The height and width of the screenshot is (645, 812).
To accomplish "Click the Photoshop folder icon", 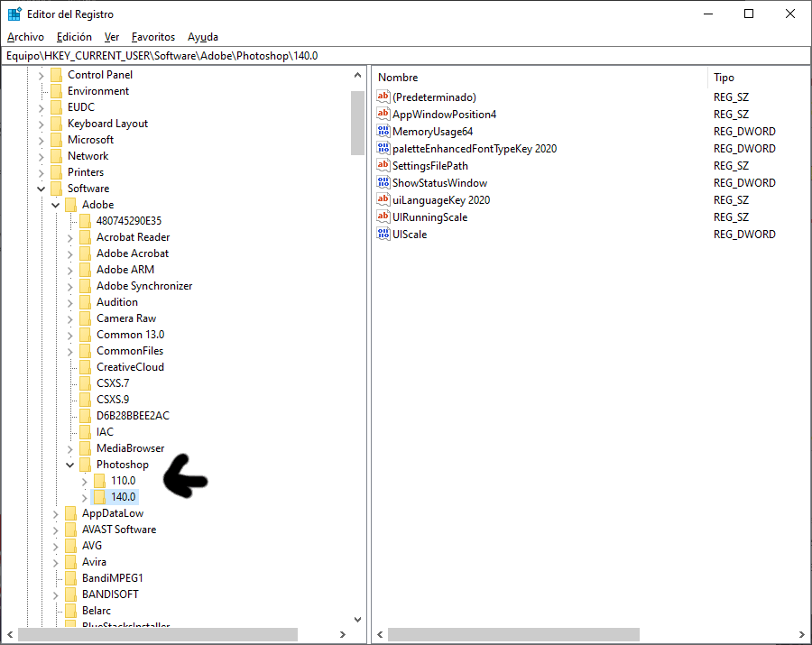I will 86,465.
